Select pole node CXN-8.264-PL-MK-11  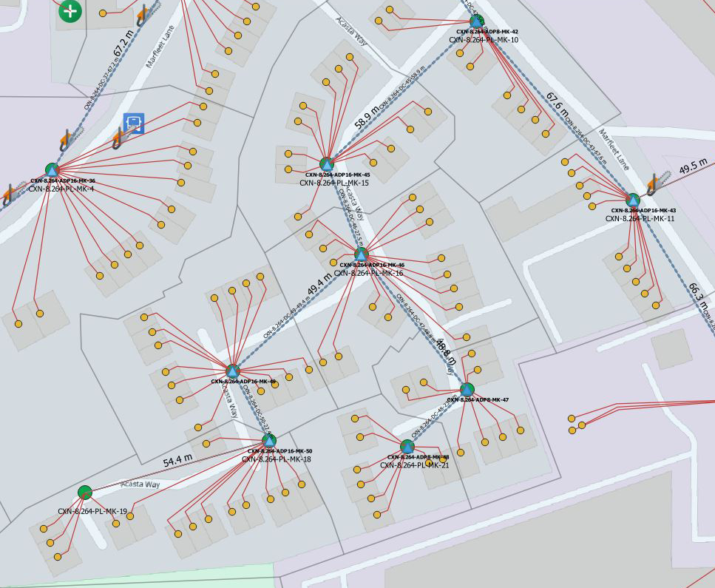(x=632, y=200)
